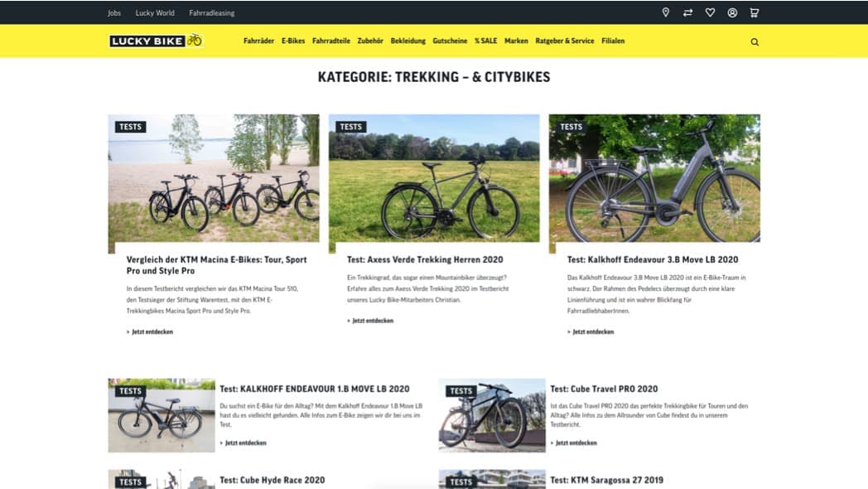This screenshot has width=868, height=489.
Task: Open the user account icon
Action: pyautogui.click(x=732, y=12)
